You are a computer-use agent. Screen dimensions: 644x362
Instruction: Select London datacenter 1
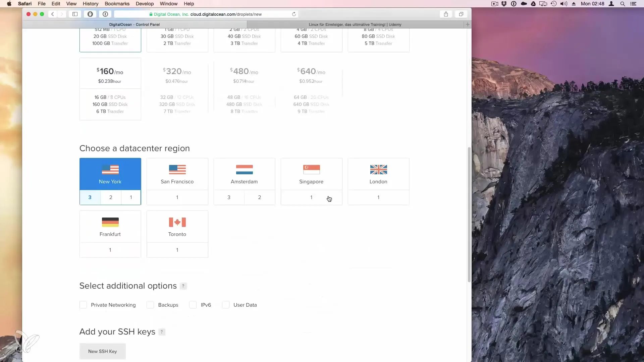(x=379, y=197)
